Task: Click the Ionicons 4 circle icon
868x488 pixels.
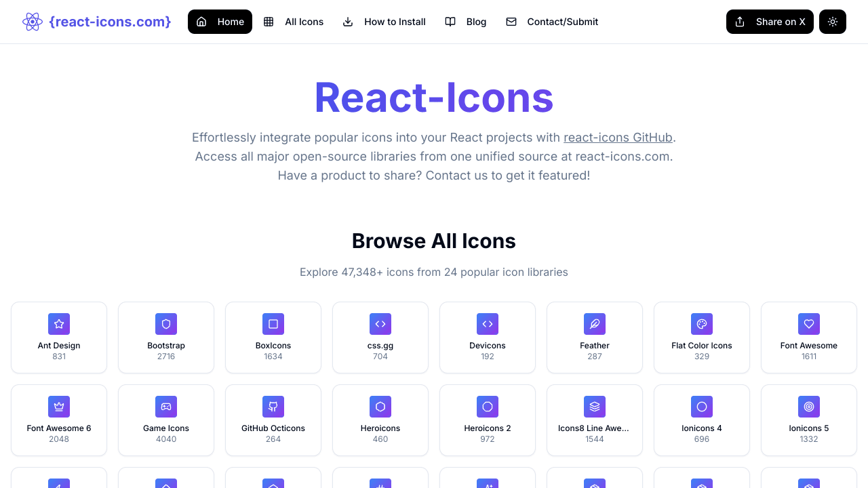Action: (x=702, y=407)
